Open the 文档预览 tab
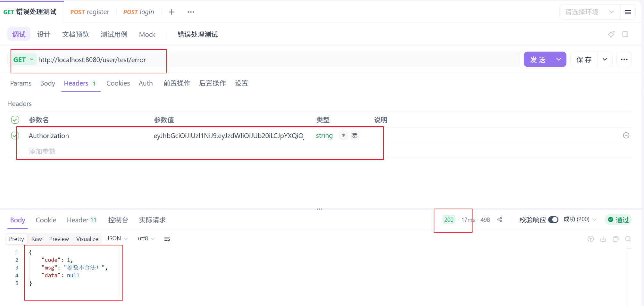This screenshot has width=644, height=306. pos(75,34)
